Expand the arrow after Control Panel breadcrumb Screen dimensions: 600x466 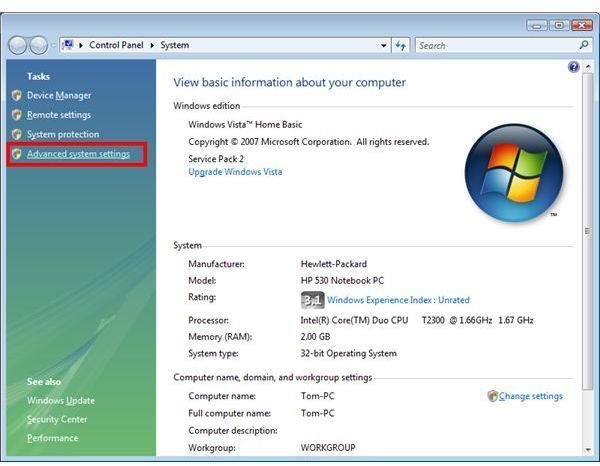[x=152, y=45]
